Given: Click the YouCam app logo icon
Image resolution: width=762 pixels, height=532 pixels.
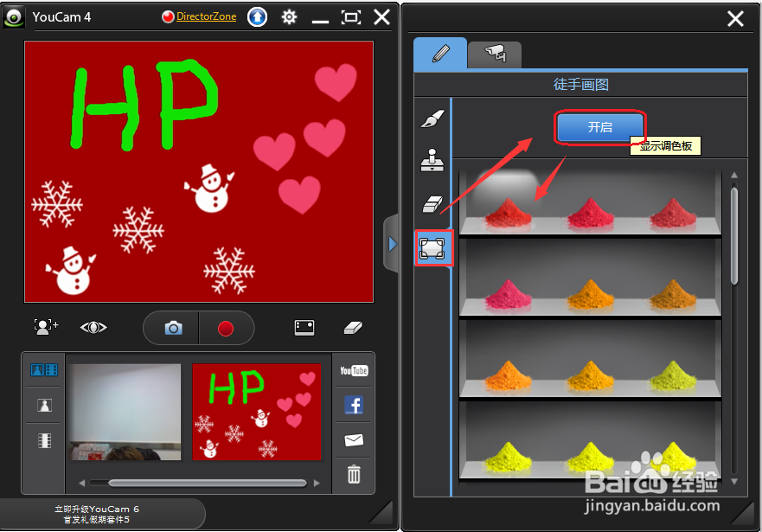Looking at the screenshot, I should point(14,17).
